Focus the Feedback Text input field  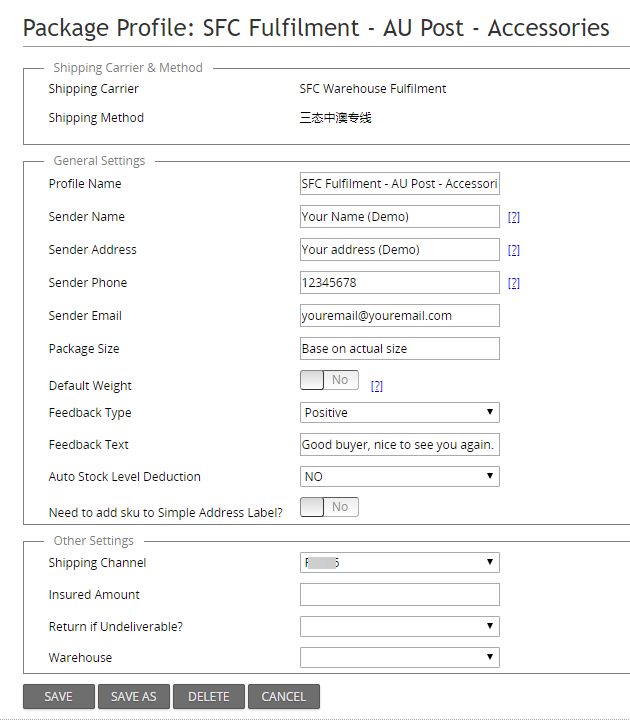point(400,445)
